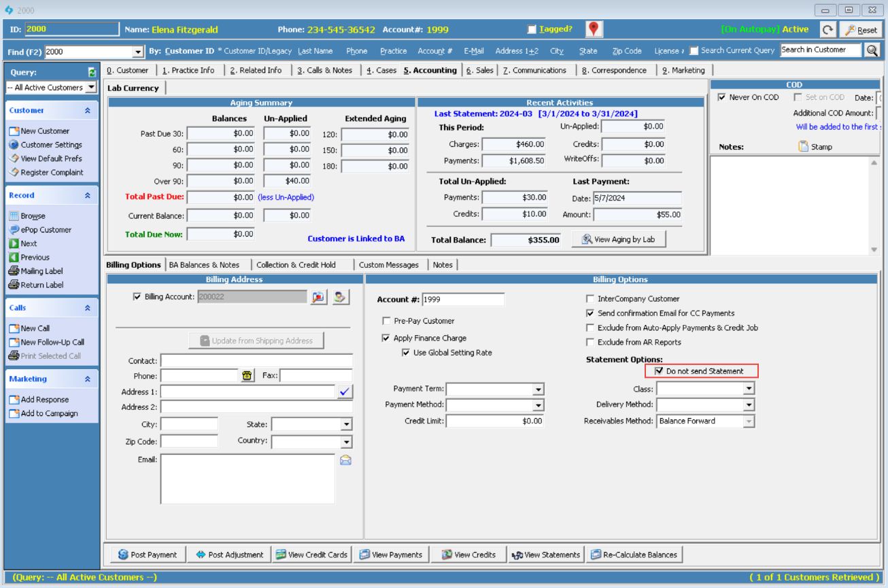Uncheck Never On COD
The height and width of the screenshot is (588, 888).
tap(723, 98)
